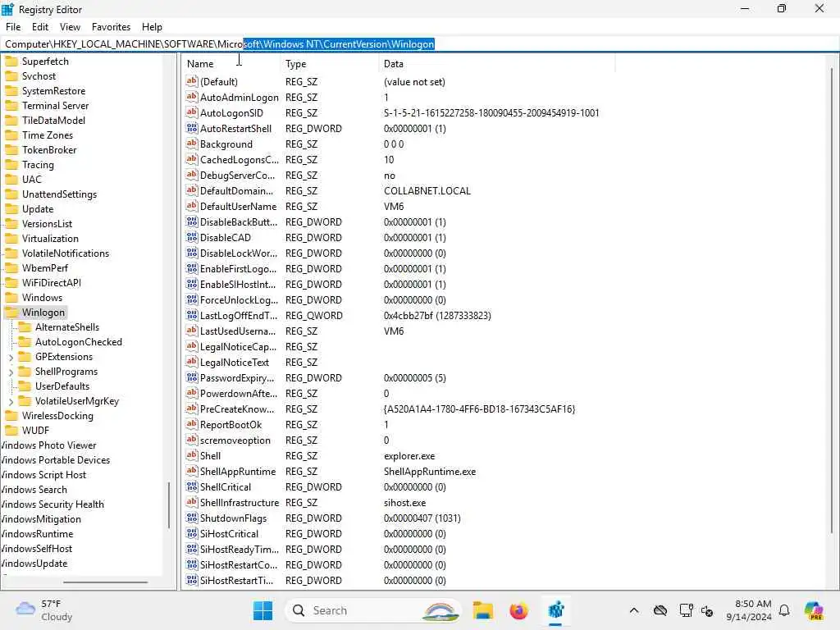The width and height of the screenshot is (840, 630).
Task: Show hidden system tray icons
Action: point(634,610)
